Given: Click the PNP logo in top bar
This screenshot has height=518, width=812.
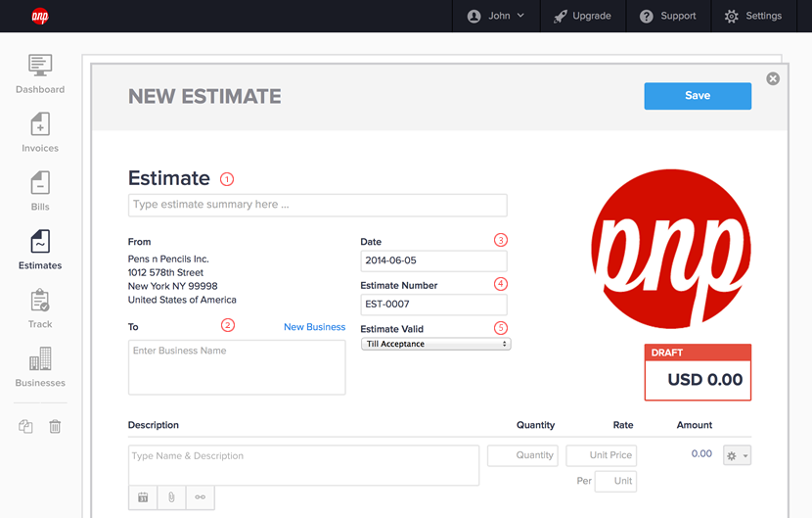Looking at the screenshot, I should [40, 16].
